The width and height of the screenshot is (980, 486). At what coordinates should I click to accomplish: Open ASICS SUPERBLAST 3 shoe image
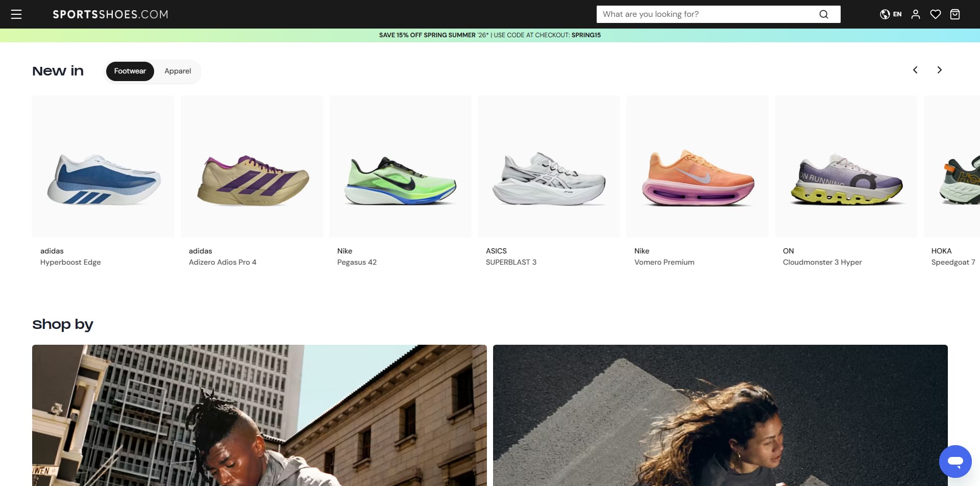(x=549, y=166)
